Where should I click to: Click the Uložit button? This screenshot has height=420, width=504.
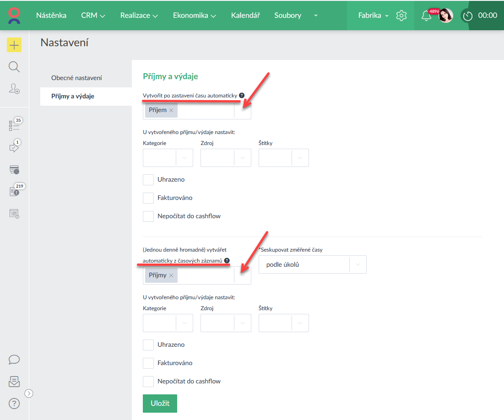coord(160,403)
